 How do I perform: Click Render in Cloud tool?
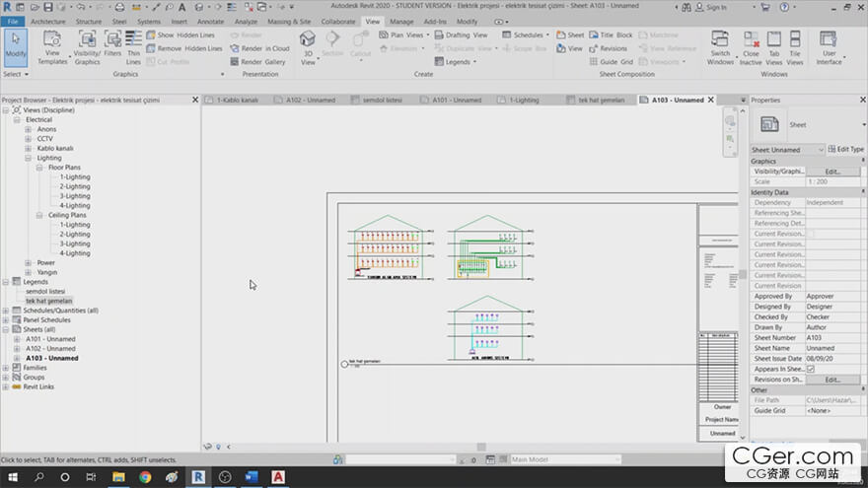click(x=258, y=48)
